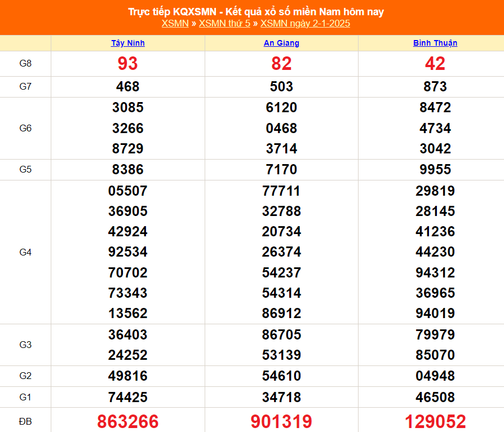Image resolution: width=504 pixels, height=432 pixels.
Task: Click the red G8 number 82
Action: [281, 64]
